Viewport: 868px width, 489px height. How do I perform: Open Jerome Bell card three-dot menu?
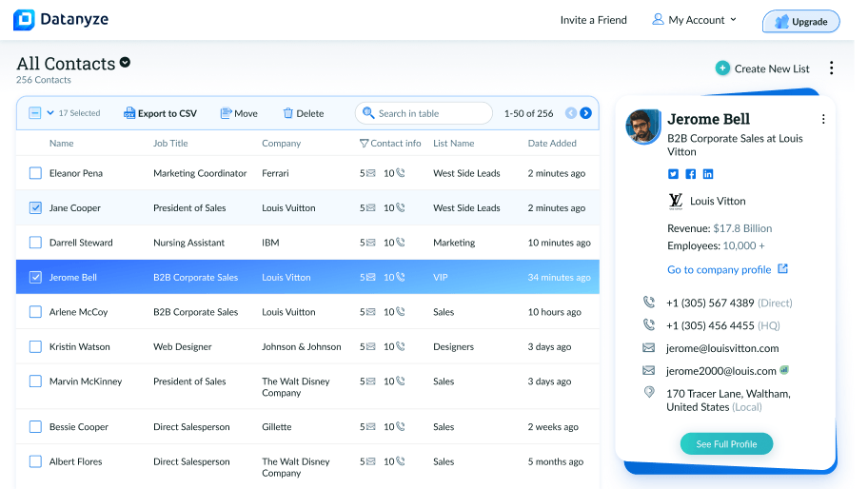tap(823, 119)
